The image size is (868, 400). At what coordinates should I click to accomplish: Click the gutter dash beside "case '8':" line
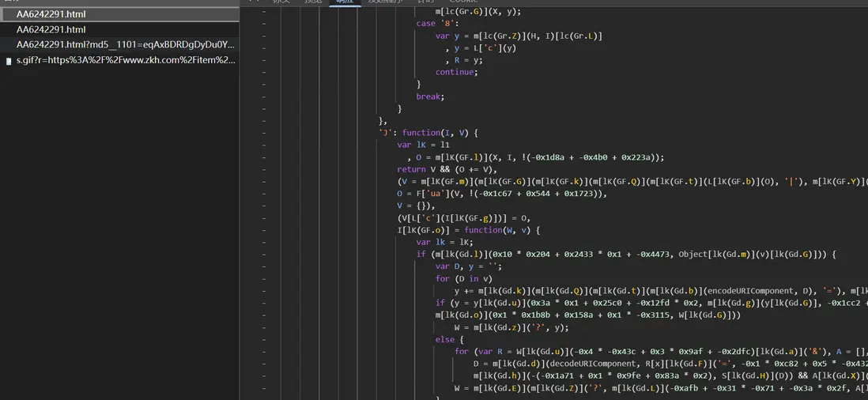[x=263, y=24]
